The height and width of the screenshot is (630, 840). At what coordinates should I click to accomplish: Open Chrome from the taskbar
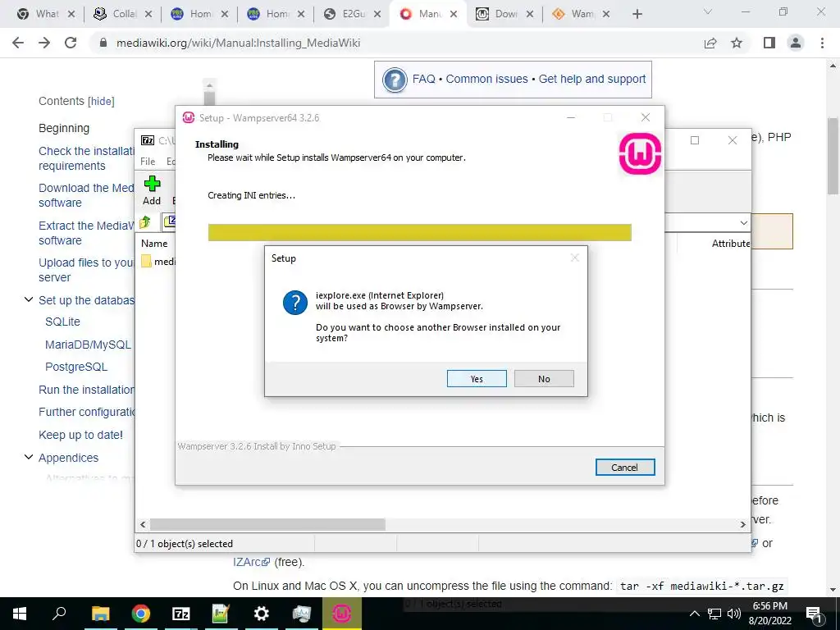(140, 614)
